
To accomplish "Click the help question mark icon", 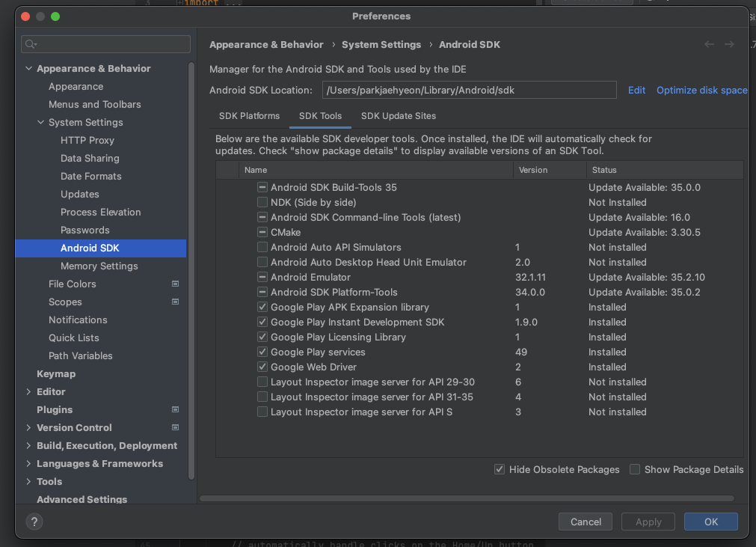I will tap(34, 522).
